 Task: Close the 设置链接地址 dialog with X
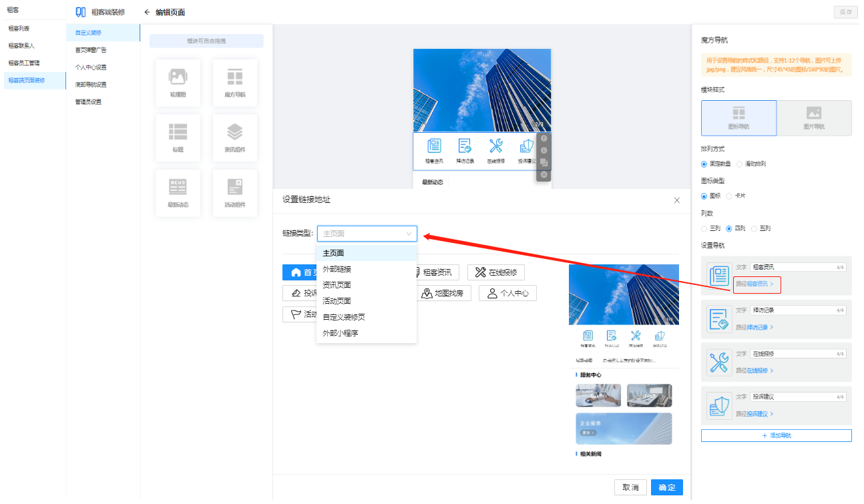point(676,200)
